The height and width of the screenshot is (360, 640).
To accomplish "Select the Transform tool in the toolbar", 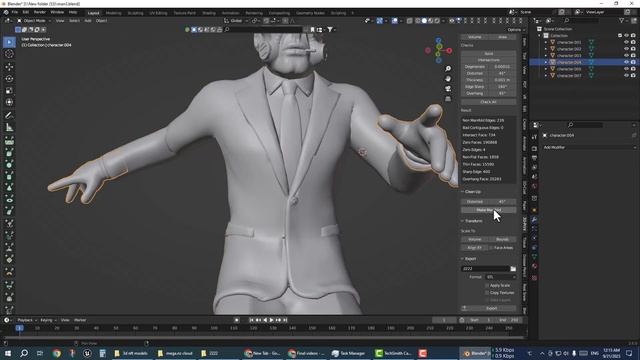I will (9, 102).
